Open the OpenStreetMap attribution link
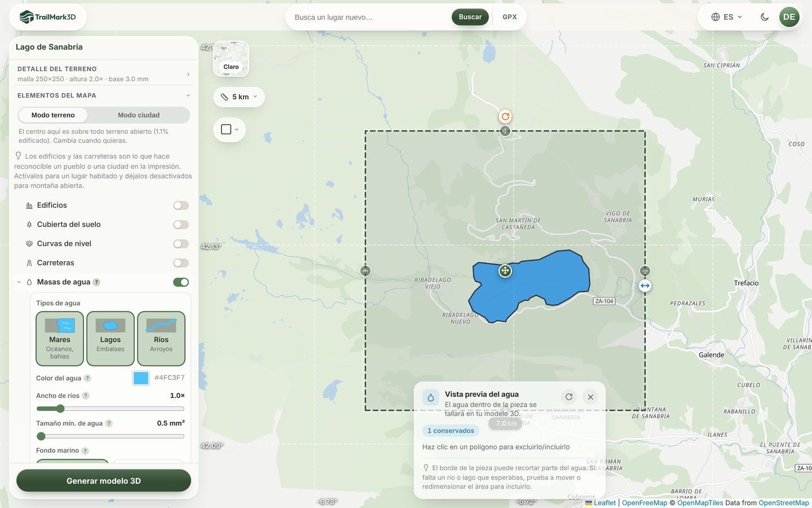The width and height of the screenshot is (812, 508). [x=784, y=503]
